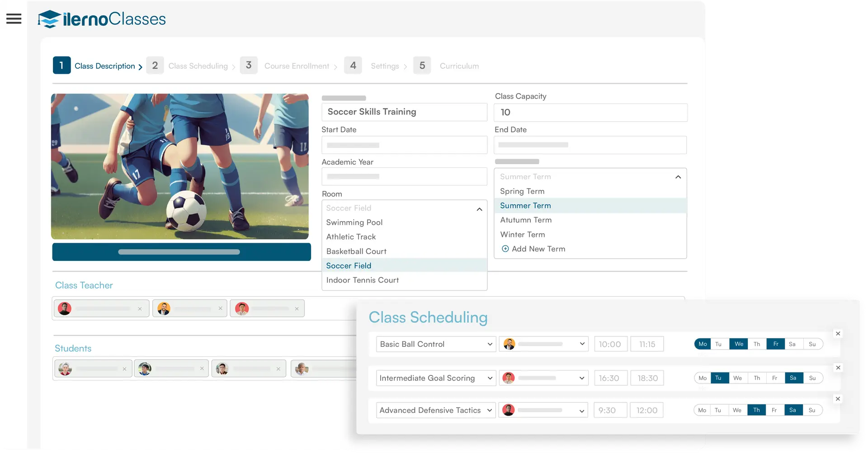
Task: Toggle Saturday for Intermediate Goal Scoring
Action: point(793,378)
